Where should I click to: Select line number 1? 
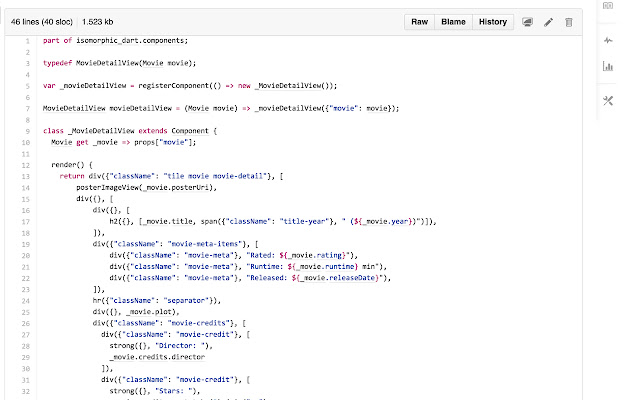tap(28, 41)
